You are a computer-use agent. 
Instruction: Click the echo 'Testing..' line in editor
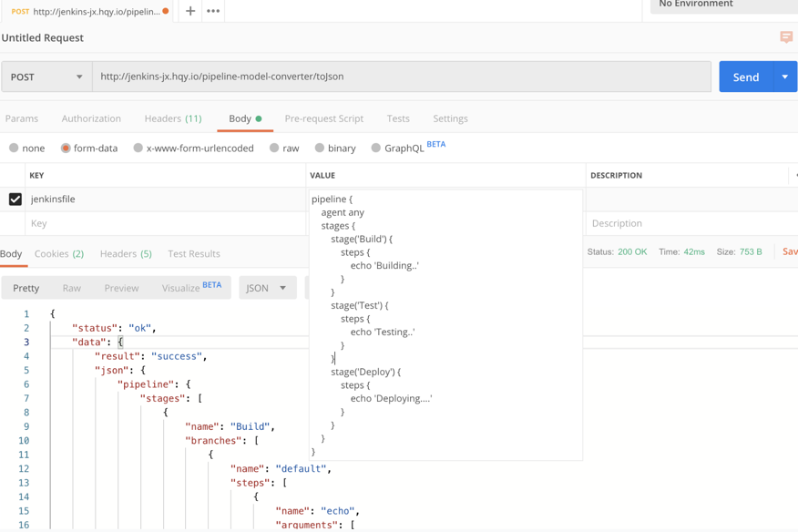[x=383, y=332]
